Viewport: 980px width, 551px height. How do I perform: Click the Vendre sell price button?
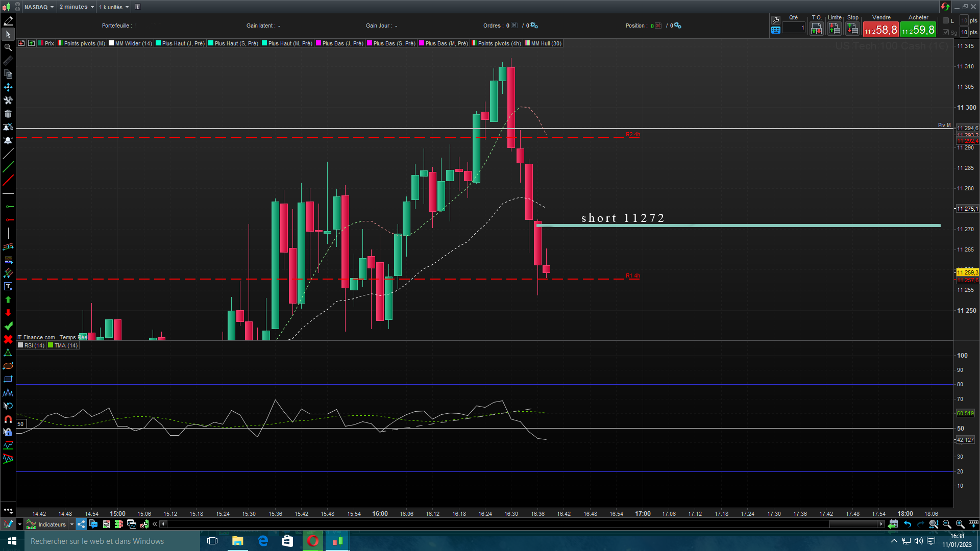click(880, 30)
